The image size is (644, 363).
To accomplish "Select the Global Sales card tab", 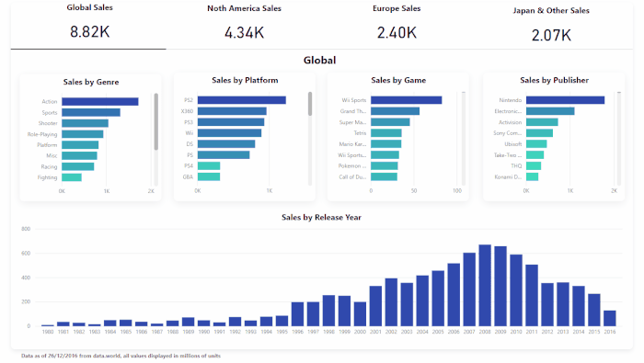I will point(88,24).
